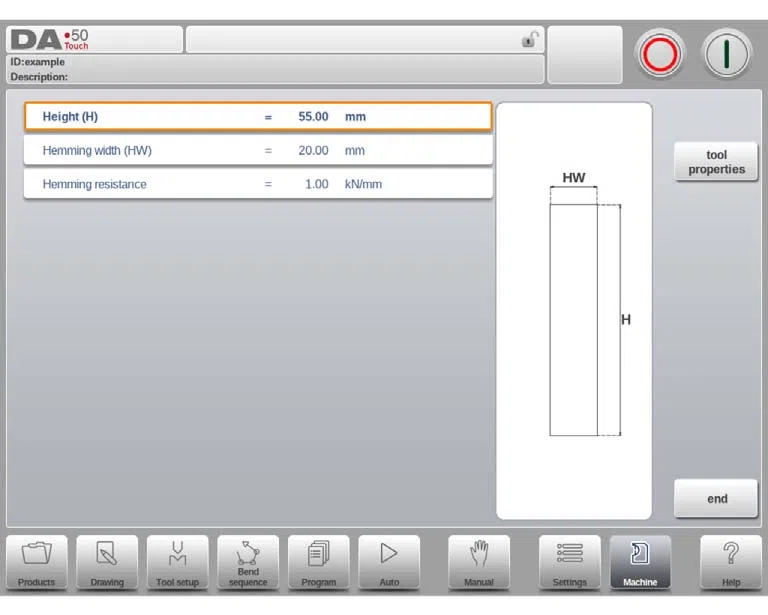The width and height of the screenshot is (768, 615).
Task: Click the red Stop button
Action: pos(660,54)
